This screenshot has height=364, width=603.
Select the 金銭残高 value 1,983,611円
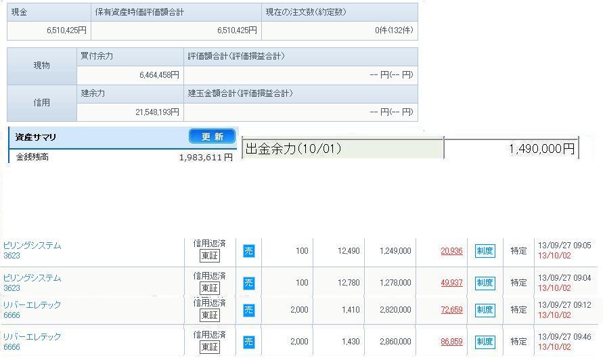tap(206, 157)
